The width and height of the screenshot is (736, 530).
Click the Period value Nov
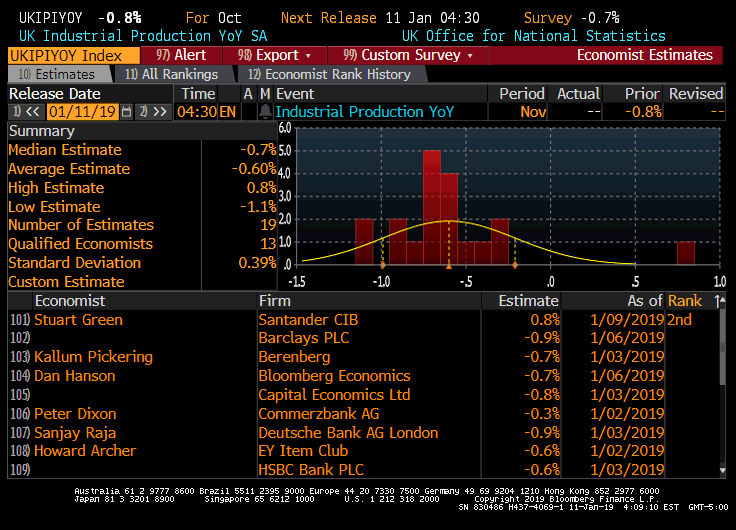[533, 112]
